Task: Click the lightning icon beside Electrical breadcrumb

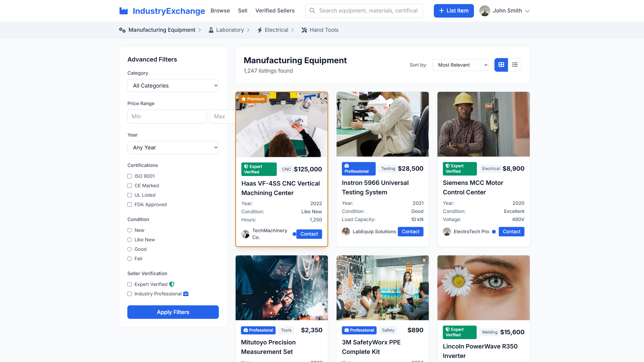Action: tap(259, 30)
